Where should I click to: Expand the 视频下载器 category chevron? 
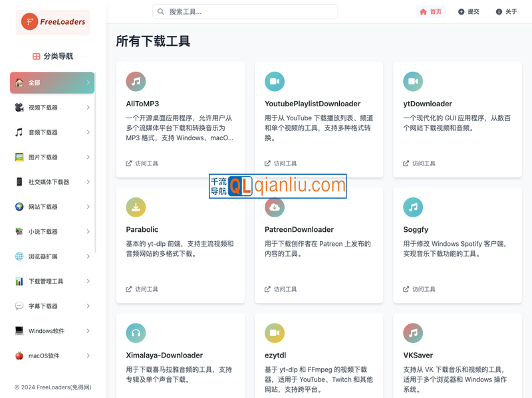click(x=88, y=108)
